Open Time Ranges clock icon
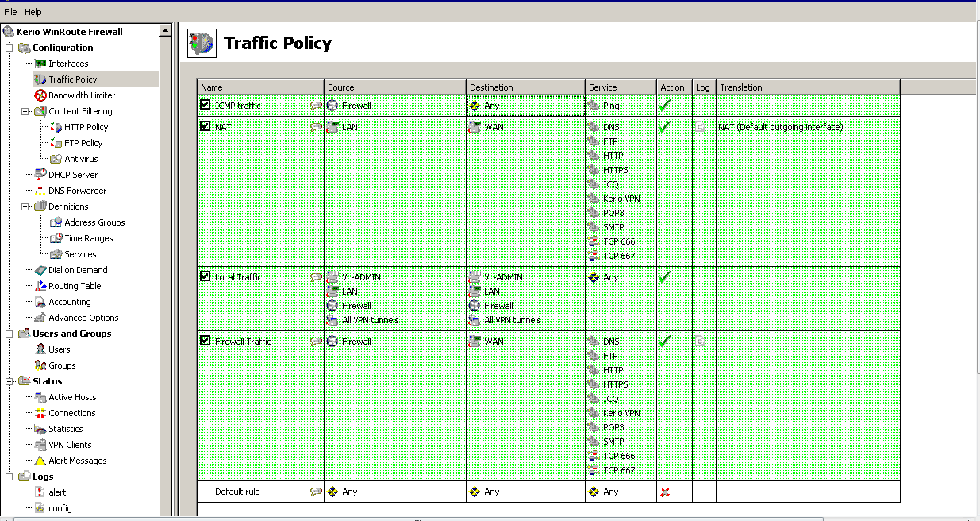Screen dimensions: 980x521 (56, 238)
